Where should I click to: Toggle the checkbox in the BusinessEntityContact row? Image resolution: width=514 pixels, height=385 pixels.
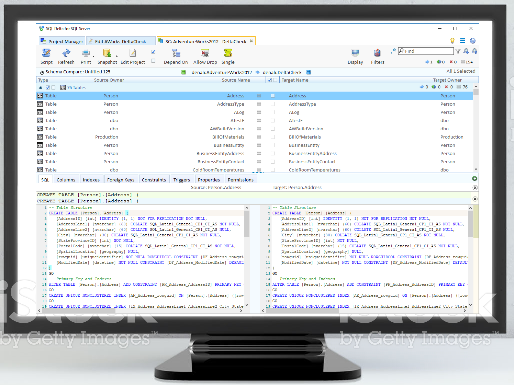(273, 162)
